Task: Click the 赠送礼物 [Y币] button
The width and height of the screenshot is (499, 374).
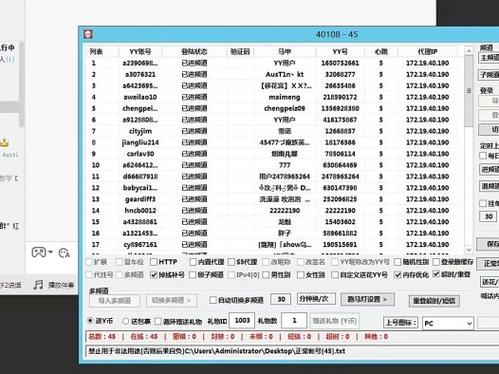Action: [x=334, y=321]
